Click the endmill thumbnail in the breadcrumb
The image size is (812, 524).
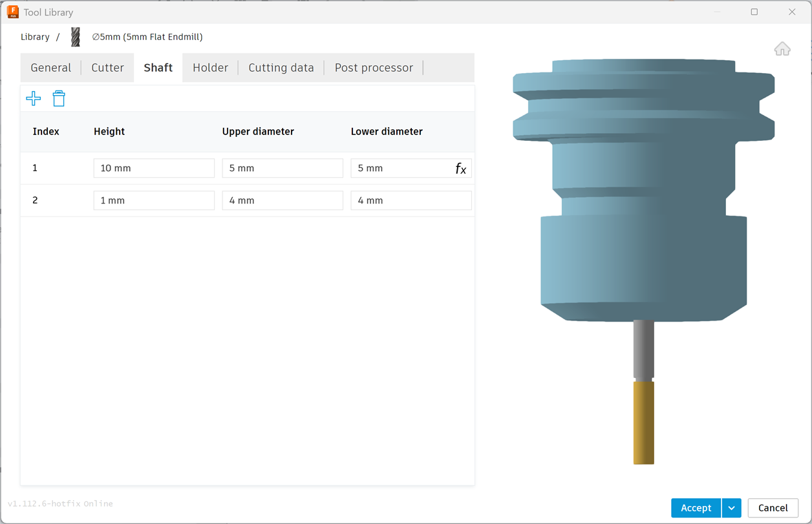point(75,37)
